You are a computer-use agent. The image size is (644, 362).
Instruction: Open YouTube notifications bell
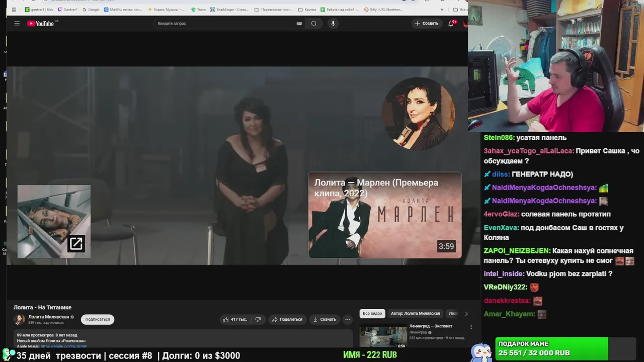pos(451,23)
